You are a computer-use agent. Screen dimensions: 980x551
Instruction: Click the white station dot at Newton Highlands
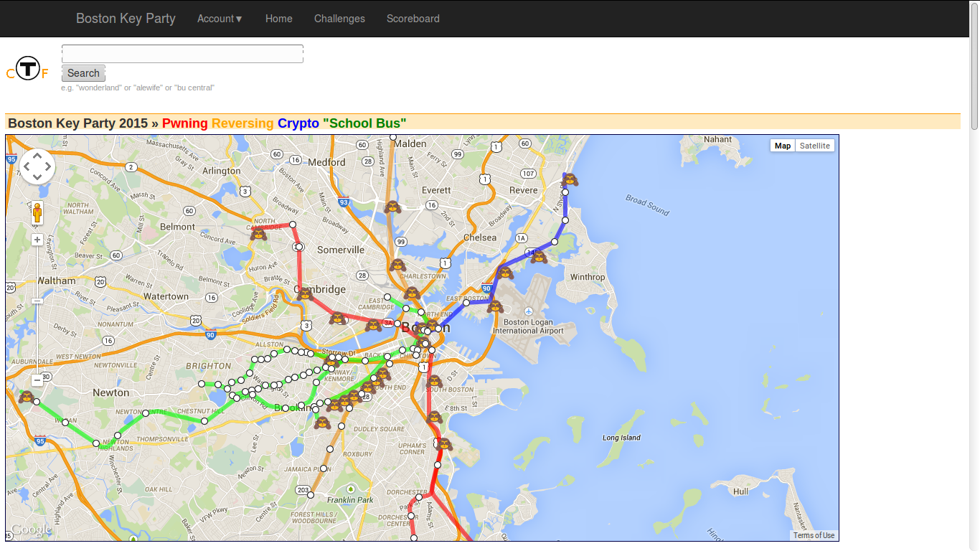(96, 443)
